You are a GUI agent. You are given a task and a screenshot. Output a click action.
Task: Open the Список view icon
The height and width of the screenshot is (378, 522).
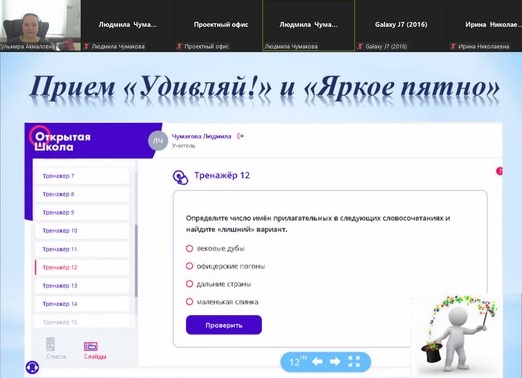click(51, 344)
